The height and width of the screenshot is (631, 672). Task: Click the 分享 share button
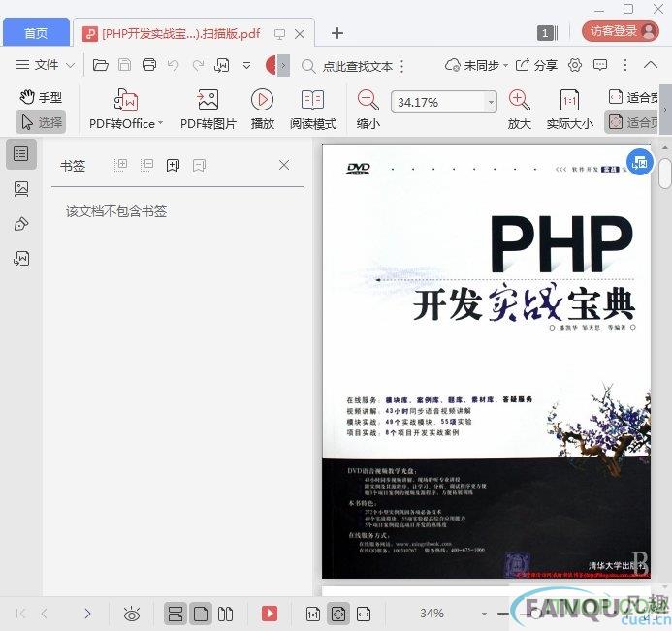click(x=536, y=65)
